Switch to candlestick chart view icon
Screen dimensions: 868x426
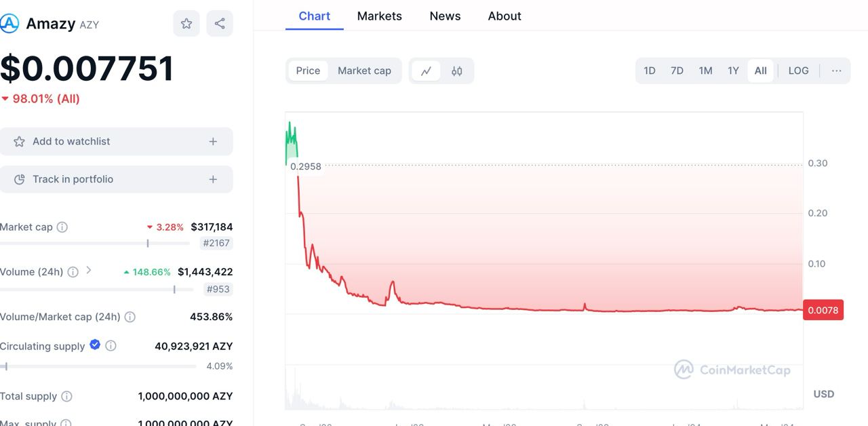click(457, 71)
